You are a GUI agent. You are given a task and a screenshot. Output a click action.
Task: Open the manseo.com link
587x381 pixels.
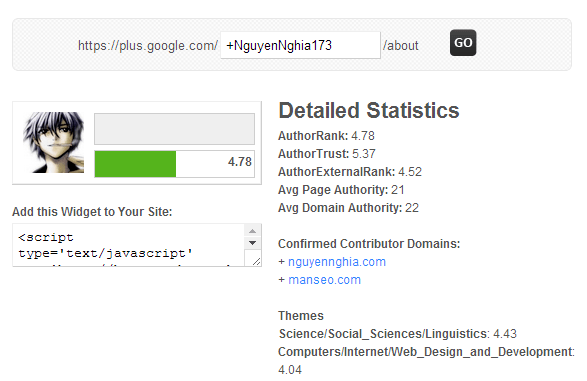325,280
